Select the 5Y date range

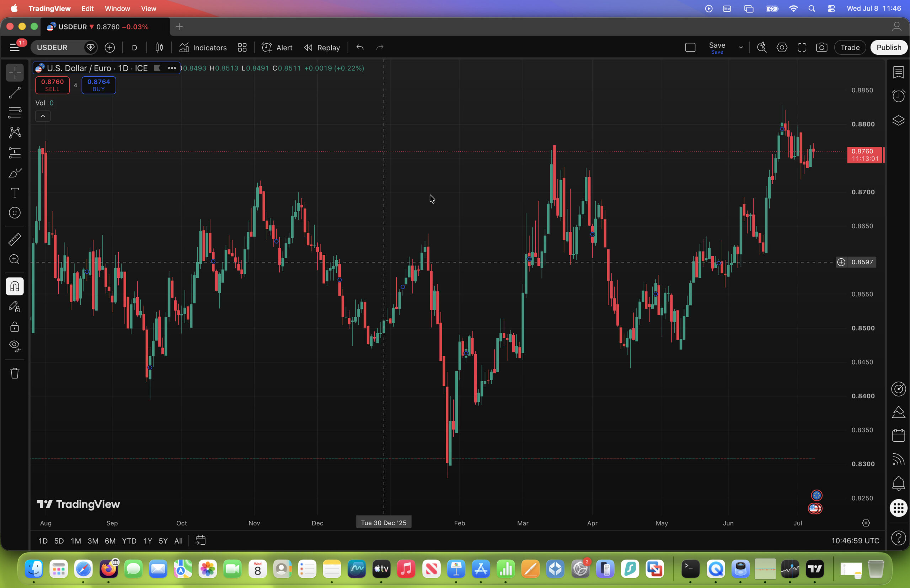(x=163, y=541)
